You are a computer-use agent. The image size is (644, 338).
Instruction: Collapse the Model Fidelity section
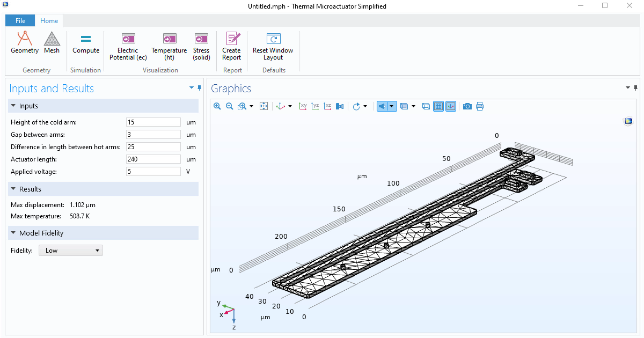(14, 233)
